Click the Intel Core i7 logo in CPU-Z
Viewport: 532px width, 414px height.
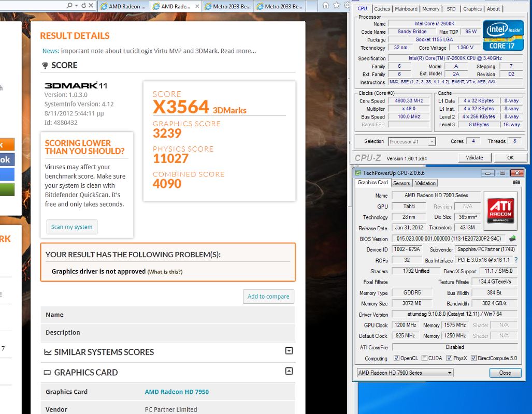point(503,36)
